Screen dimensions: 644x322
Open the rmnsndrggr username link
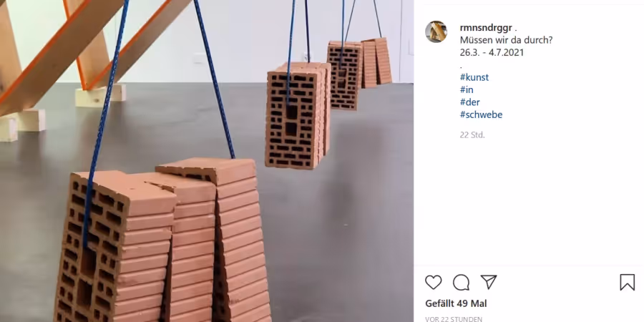486,28
